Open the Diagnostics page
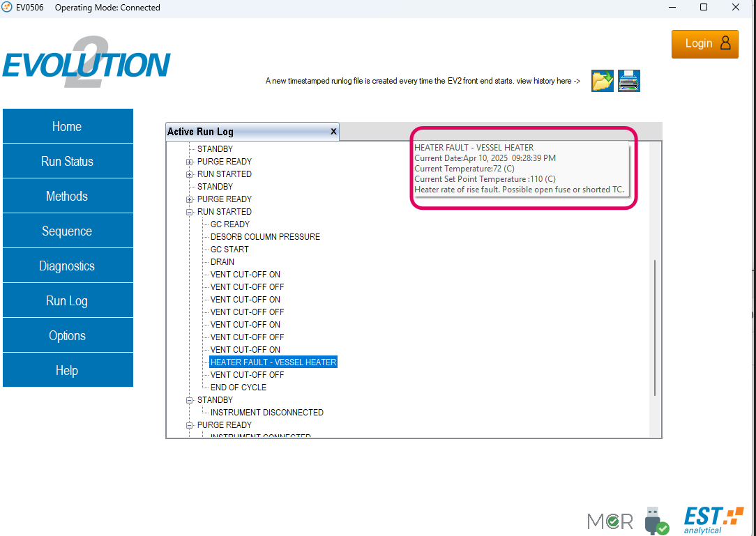756x536 pixels. click(x=68, y=266)
